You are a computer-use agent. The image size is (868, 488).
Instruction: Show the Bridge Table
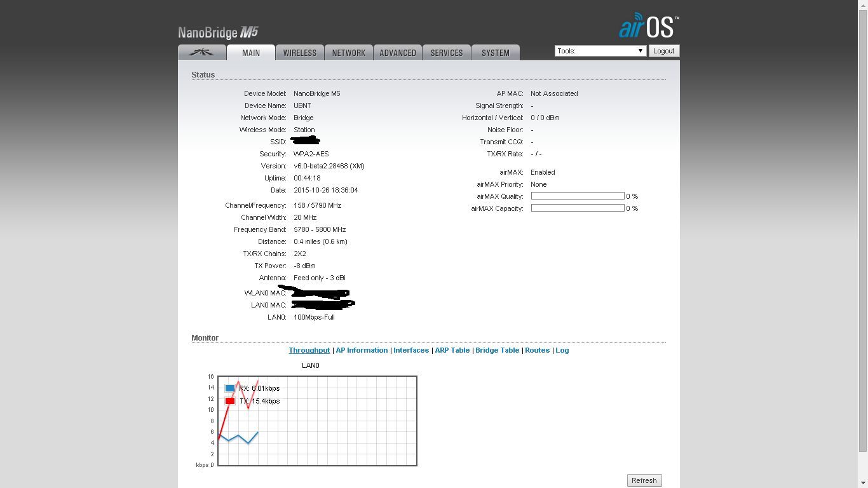pyautogui.click(x=498, y=350)
